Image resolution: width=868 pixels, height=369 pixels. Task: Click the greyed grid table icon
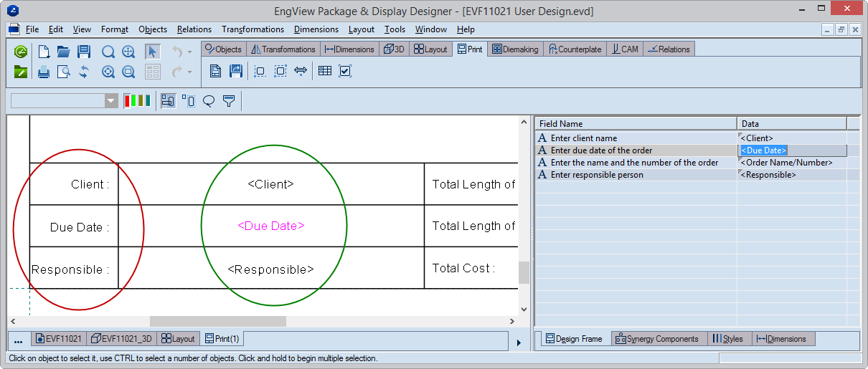153,72
